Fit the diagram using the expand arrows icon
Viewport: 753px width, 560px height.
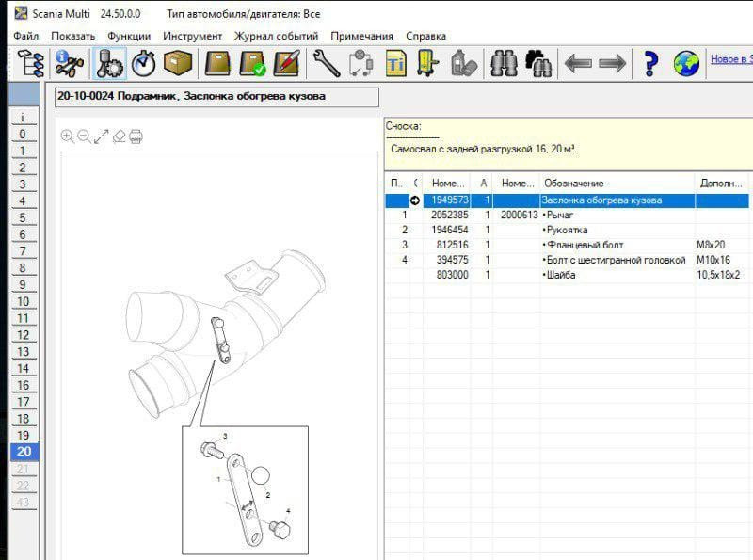pos(101,136)
